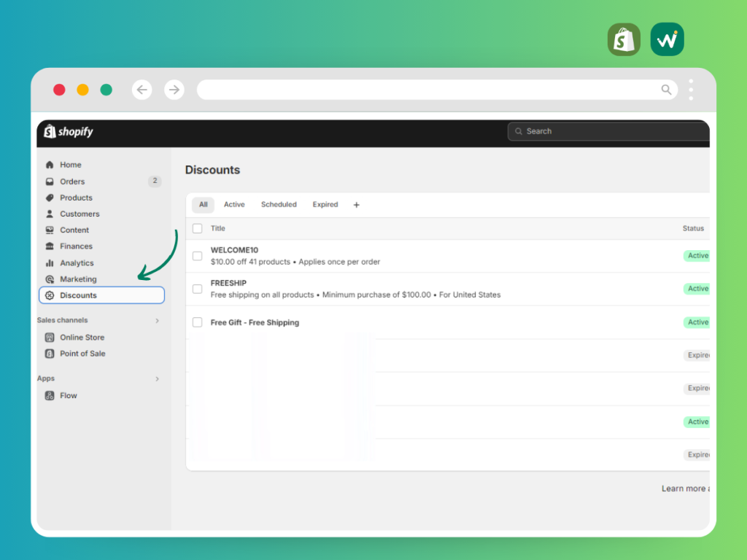747x560 pixels.
Task: Open the Flow app icon
Action: (x=50, y=395)
